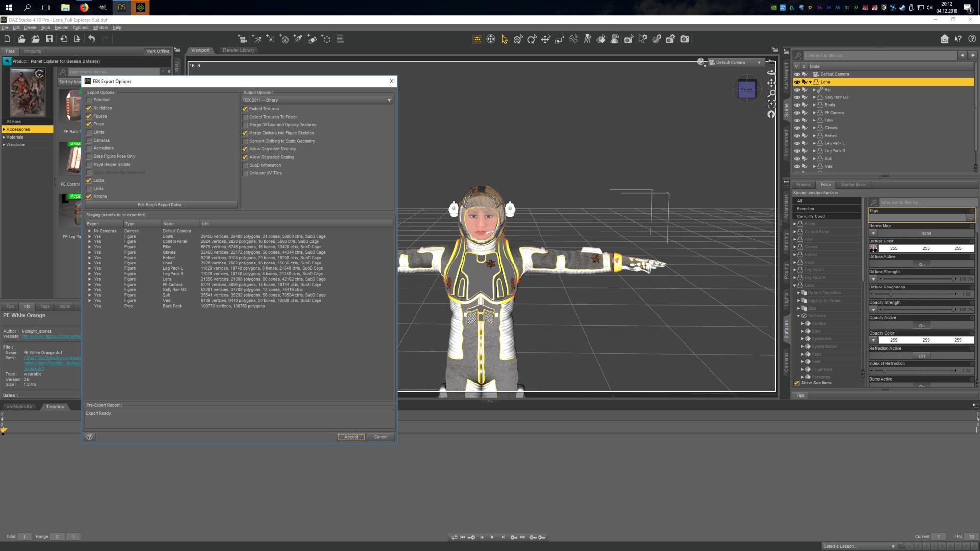Switch to the Shader Baker tab

(853, 185)
